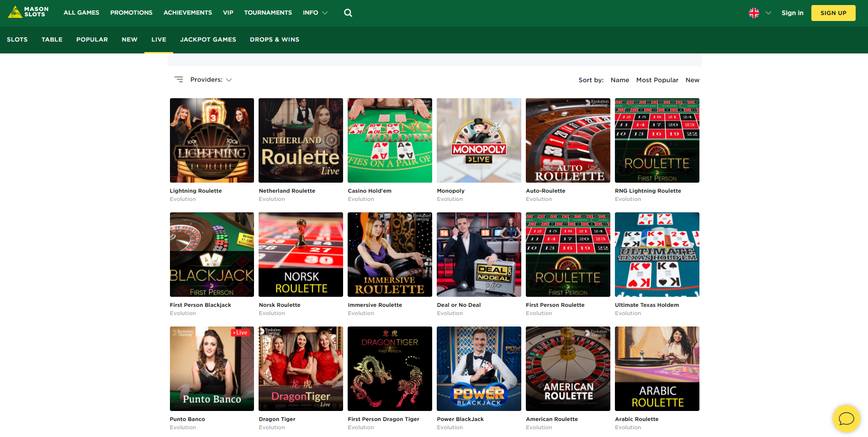Select the LIVE category tab
Screen dimensions: 868x437
159,40
